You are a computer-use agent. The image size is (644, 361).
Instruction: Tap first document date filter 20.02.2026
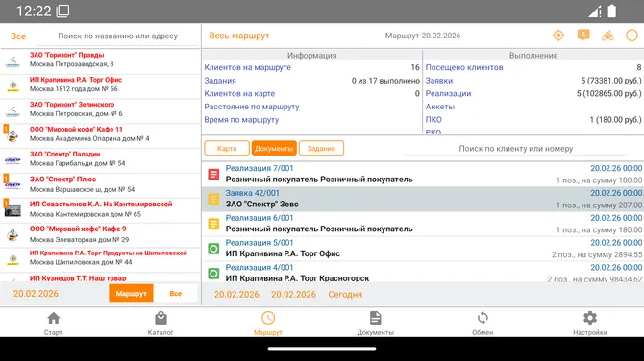point(236,294)
